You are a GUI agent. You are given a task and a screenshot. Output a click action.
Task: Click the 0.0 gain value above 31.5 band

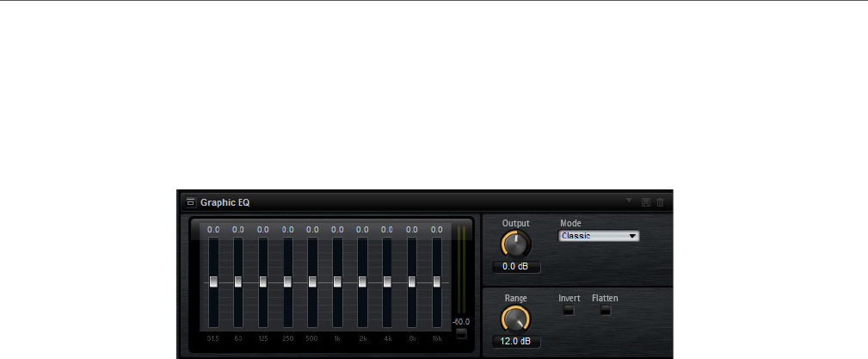click(213, 229)
